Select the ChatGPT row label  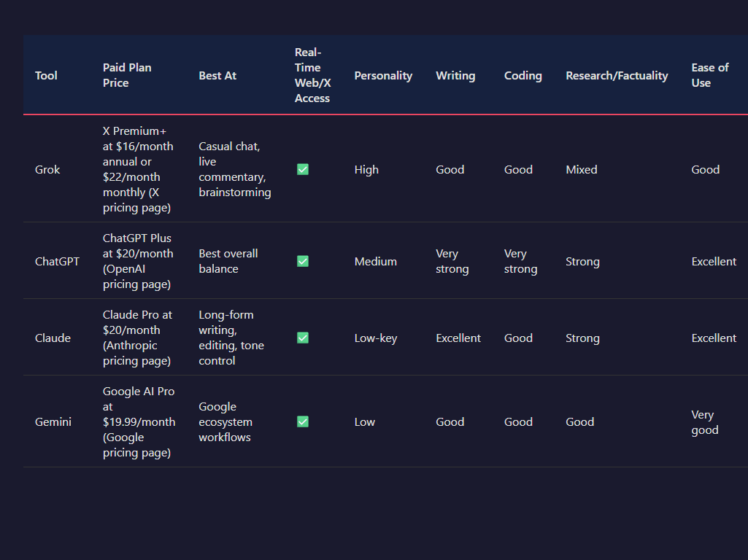tap(57, 261)
